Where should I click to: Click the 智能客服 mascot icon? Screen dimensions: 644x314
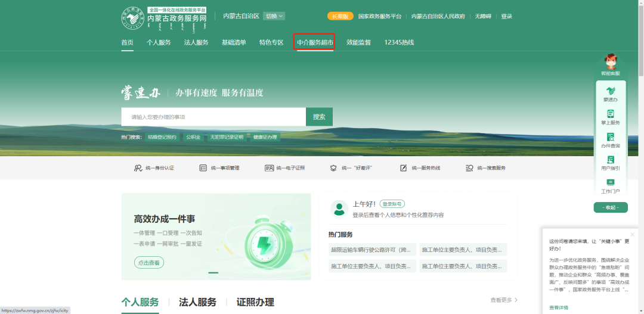click(611, 62)
